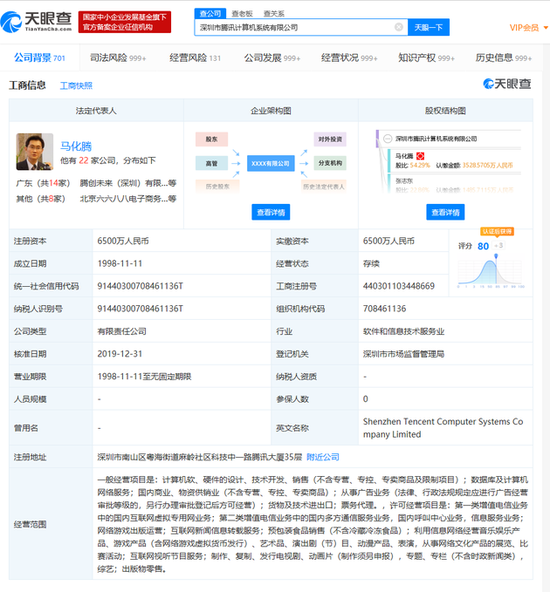Click 查看详情 under 股权结构图

pyautogui.click(x=445, y=212)
